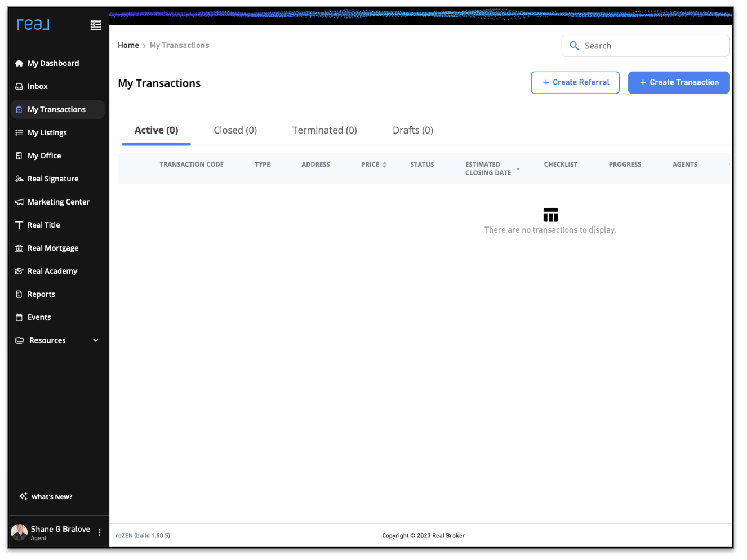Click the What's New sparkle icon
This screenshot has height=560, width=747.
coord(24,496)
